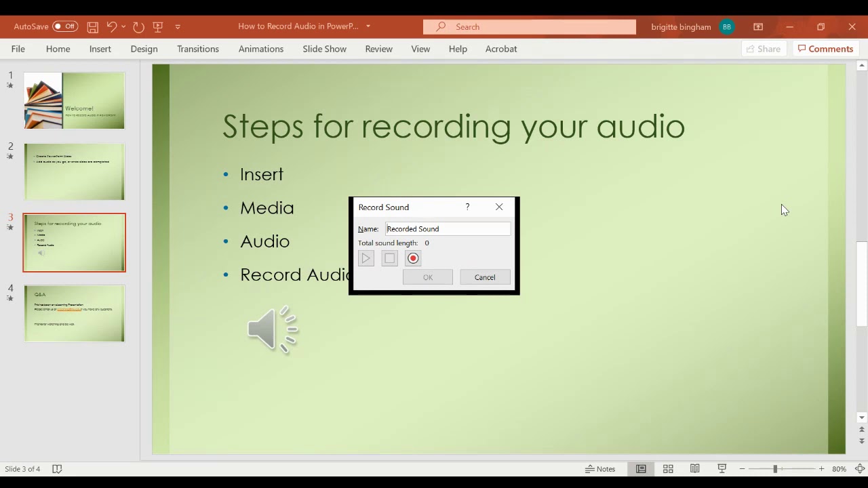This screenshot has width=868, height=488.
Task: Open the File menu
Action: pyautogui.click(x=18, y=49)
